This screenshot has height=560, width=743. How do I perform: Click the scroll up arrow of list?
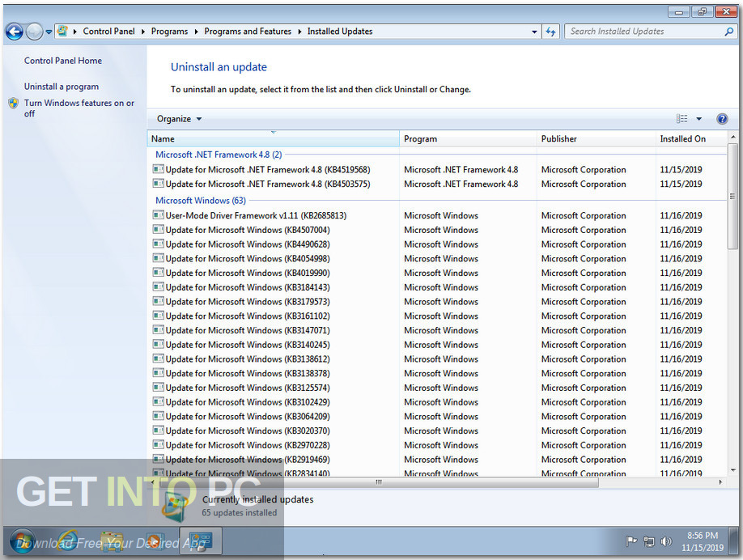tap(732, 138)
